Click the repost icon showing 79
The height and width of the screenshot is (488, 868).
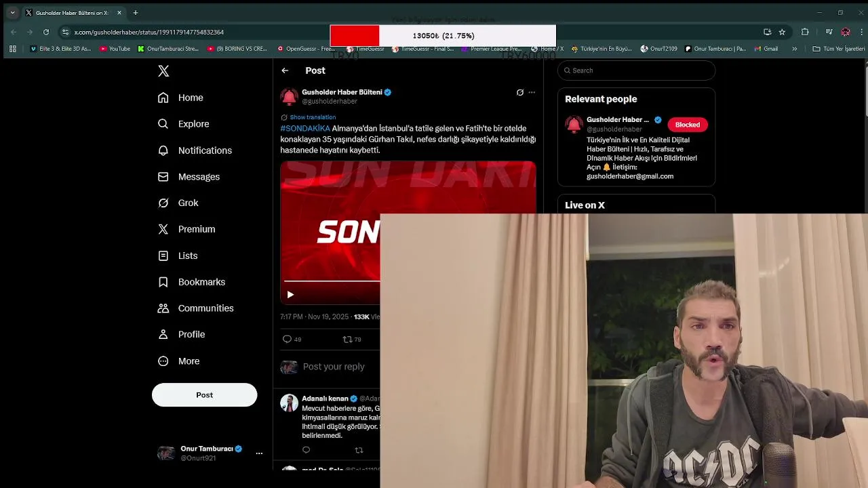point(347,339)
